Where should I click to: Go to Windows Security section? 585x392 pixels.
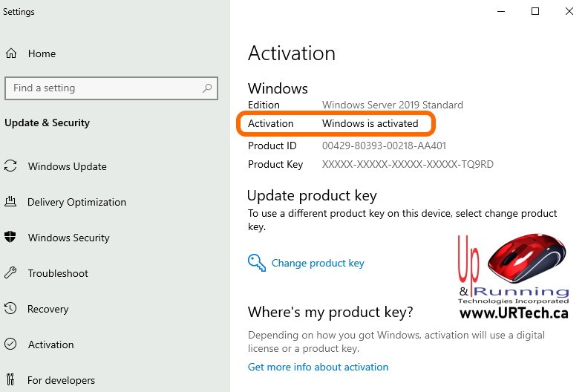point(68,238)
